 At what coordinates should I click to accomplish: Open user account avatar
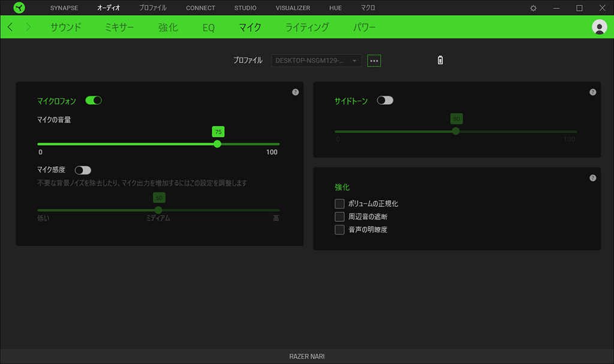599,27
